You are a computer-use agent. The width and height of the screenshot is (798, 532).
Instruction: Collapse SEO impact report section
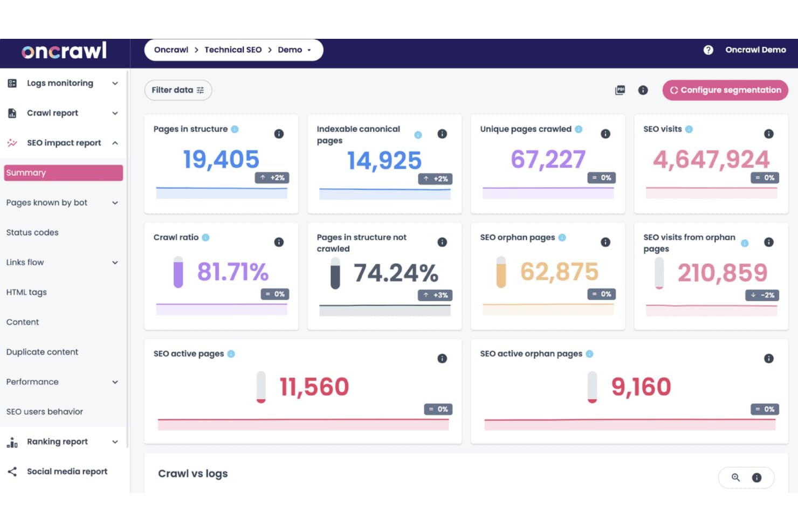pos(115,143)
